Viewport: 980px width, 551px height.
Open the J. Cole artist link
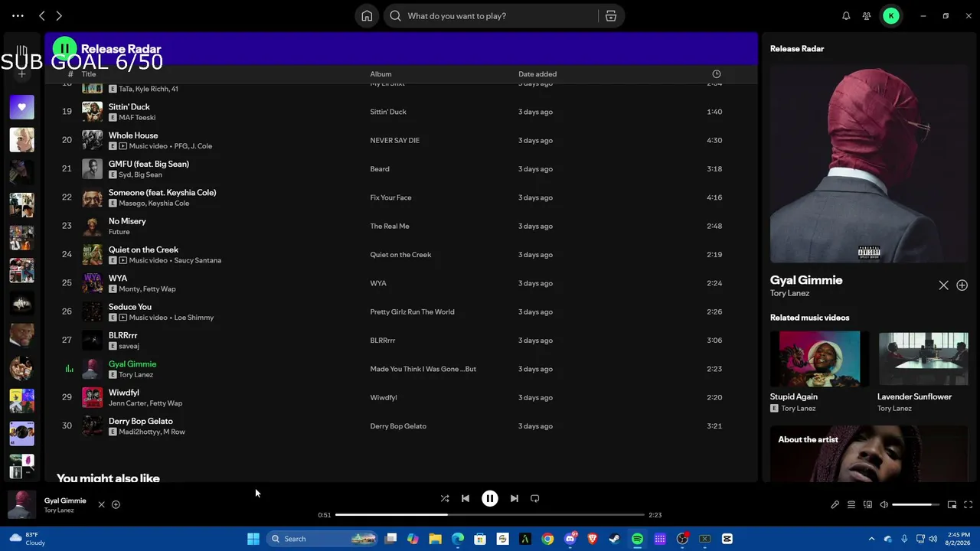[x=201, y=146]
